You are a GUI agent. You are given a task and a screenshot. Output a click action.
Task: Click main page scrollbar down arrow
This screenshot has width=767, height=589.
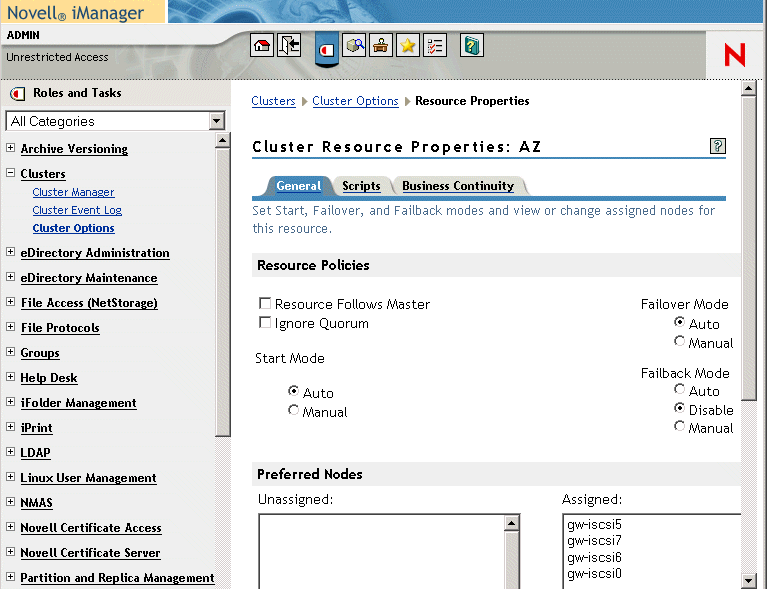tap(749, 580)
